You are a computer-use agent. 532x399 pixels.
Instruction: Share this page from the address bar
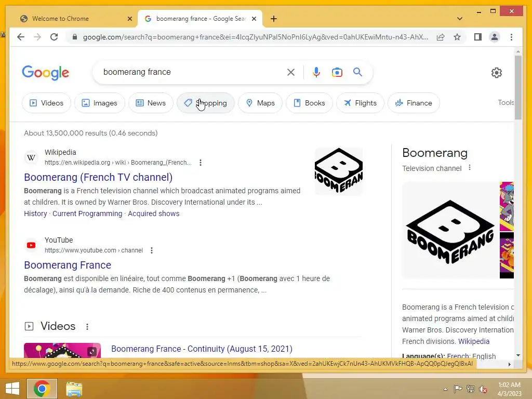pyautogui.click(x=441, y=37)
